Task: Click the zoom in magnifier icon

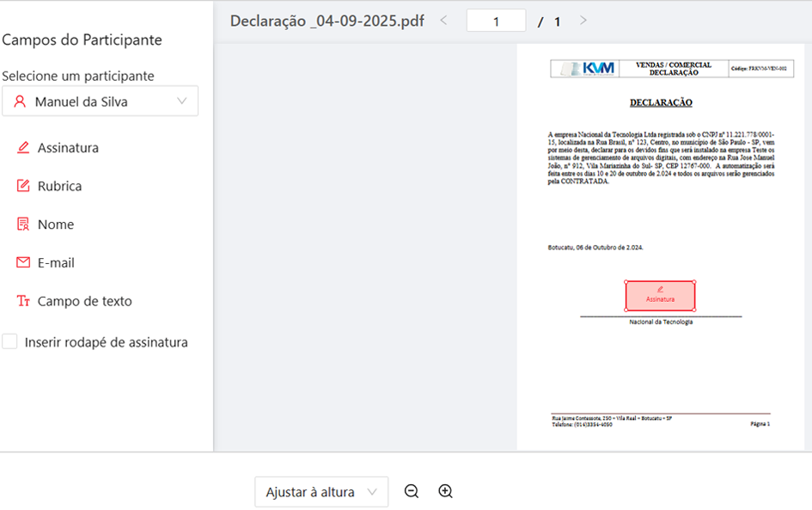Action: [445, 491]
